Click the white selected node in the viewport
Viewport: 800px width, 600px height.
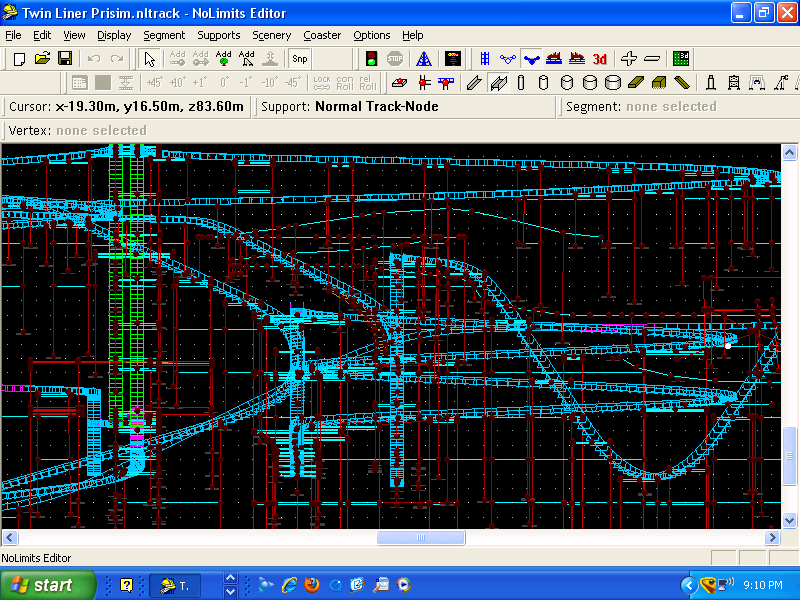(728, 346)
